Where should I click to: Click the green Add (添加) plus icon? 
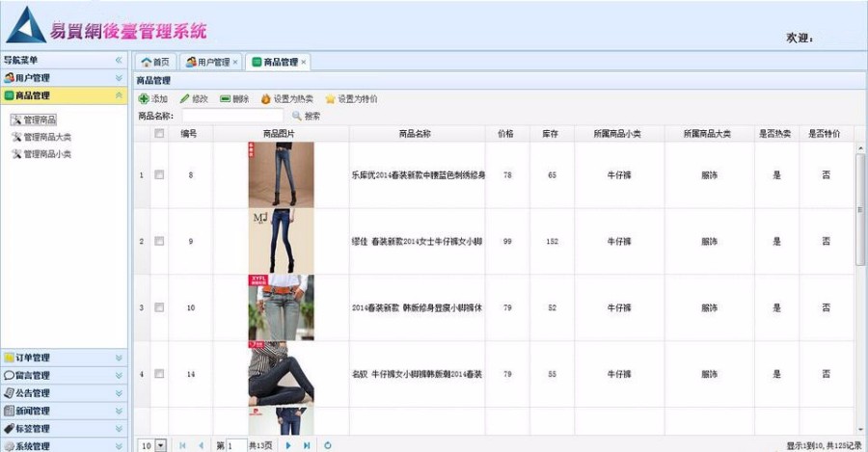[144, 99]
